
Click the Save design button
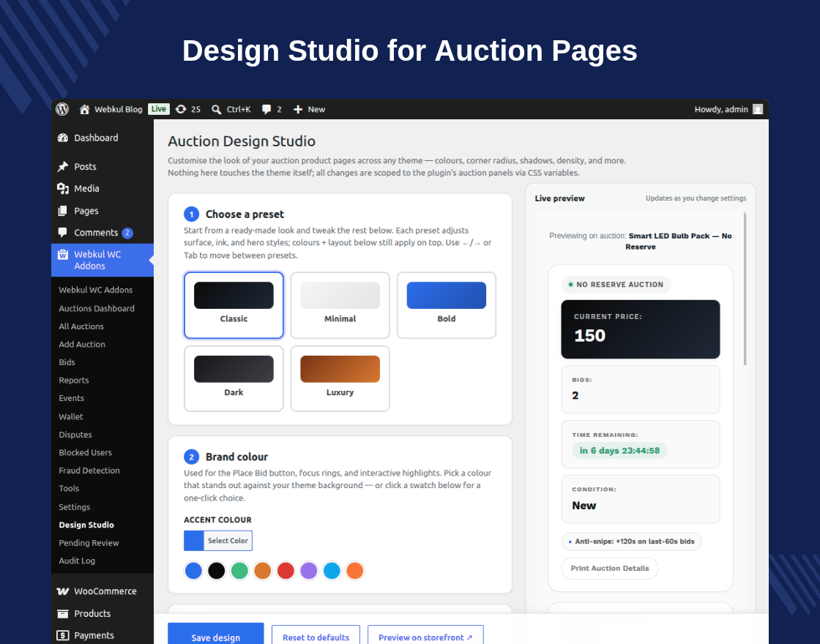tap(215, 634)
